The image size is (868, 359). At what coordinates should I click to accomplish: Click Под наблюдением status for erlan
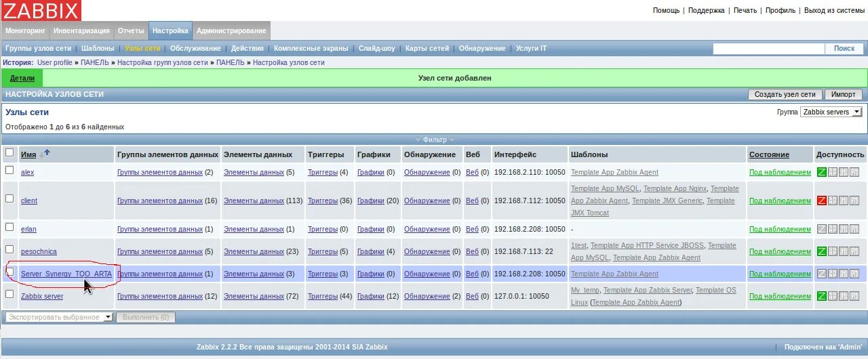(780, 229)
